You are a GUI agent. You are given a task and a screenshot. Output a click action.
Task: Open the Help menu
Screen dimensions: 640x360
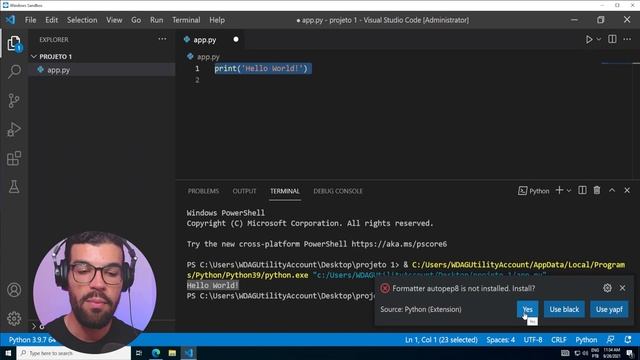217,20
